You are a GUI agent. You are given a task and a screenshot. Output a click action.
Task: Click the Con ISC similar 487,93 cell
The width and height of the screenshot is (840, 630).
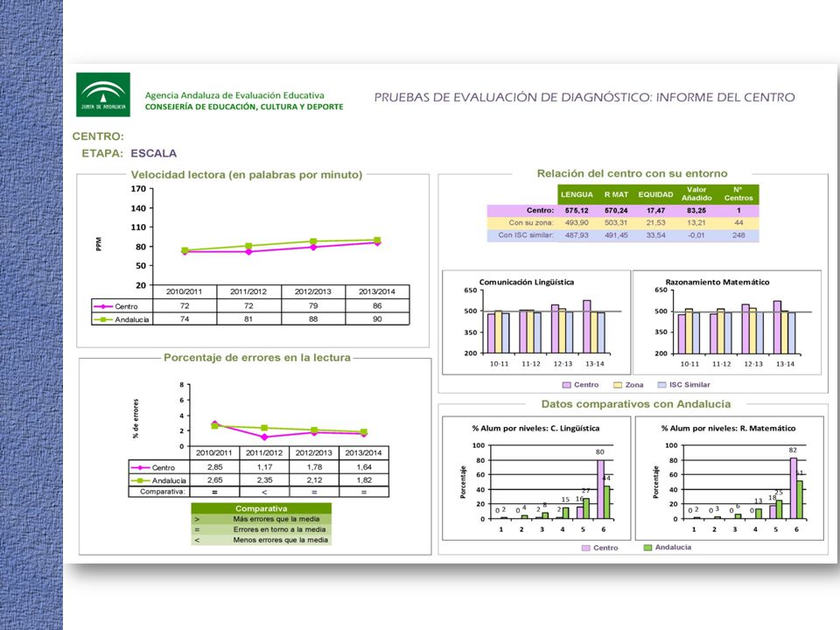click(577, 235)
